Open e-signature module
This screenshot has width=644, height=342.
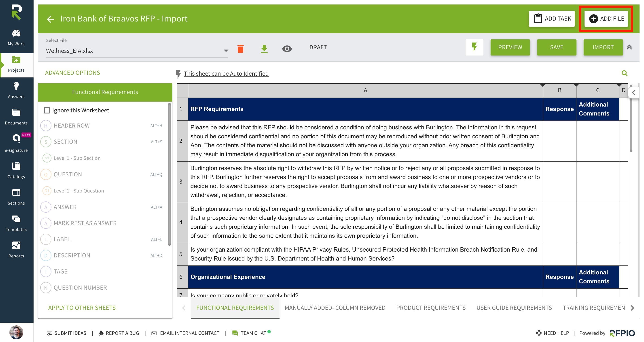click(16, 143)
